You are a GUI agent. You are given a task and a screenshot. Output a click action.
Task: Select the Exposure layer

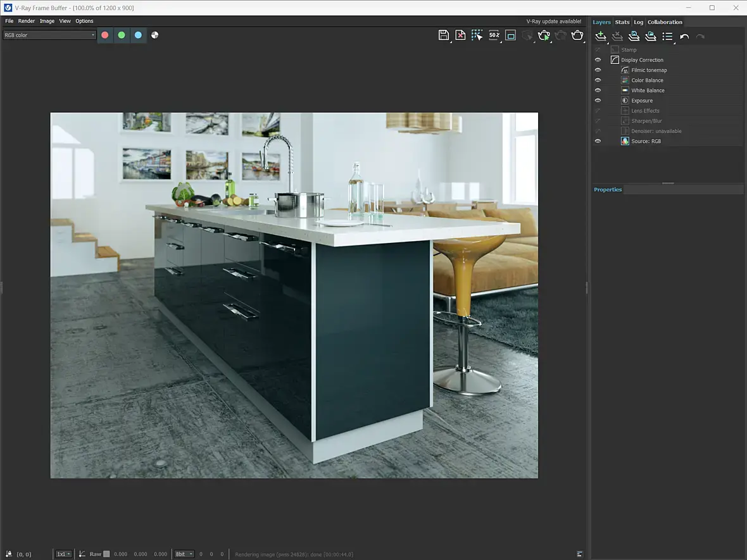pyautogui.click(x=641, y=101)
